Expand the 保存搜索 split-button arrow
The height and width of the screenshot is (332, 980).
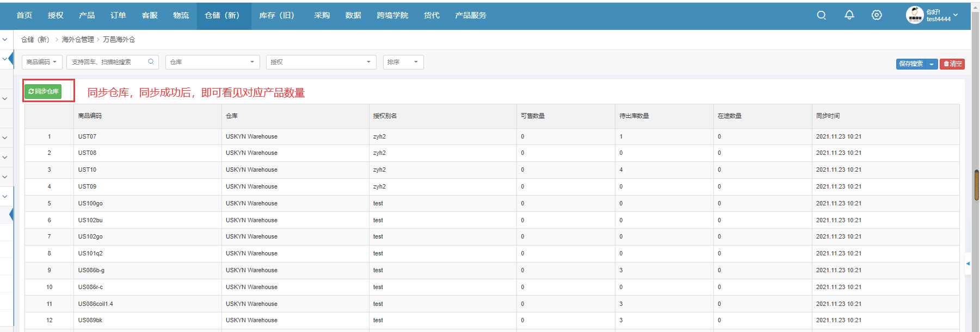click(932, 64)
